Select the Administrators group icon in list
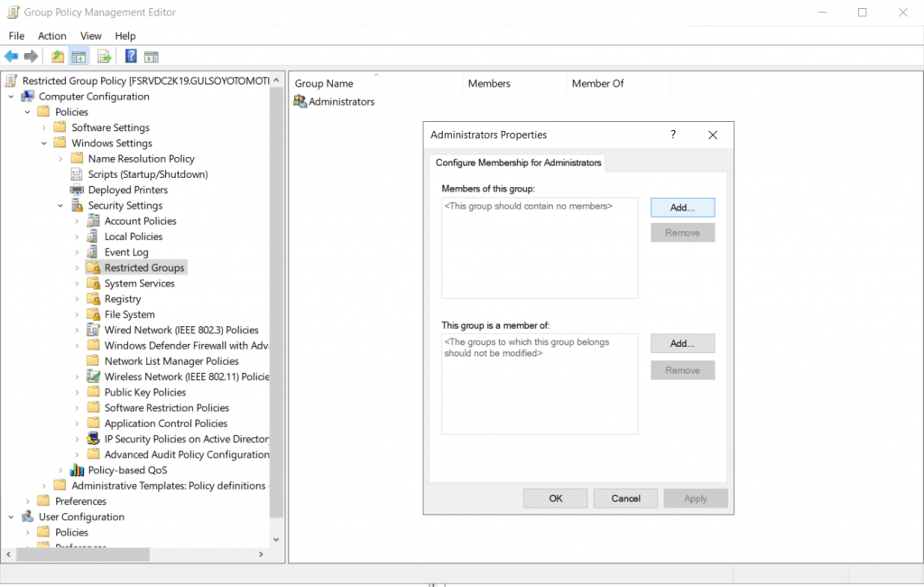The height and width of the screenshot is (587, 924). 300,102
